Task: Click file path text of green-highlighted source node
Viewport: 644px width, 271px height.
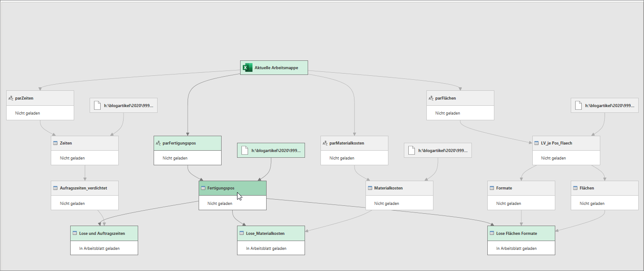Action: coord(276,151)
